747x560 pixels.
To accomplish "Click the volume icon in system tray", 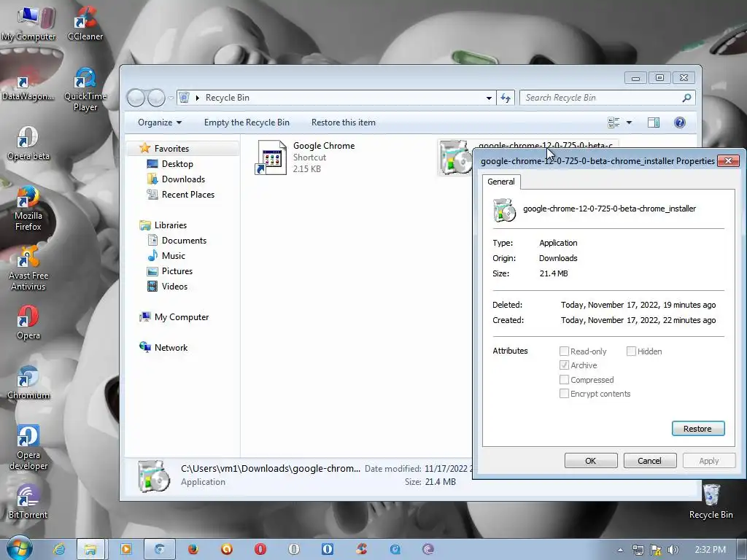I will 673,550.
